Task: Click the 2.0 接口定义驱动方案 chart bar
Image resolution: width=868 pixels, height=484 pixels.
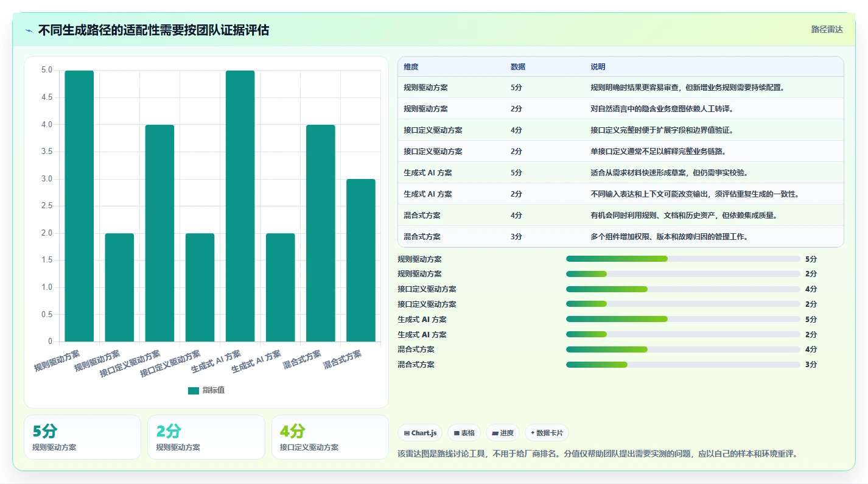Action: tap(200, 287)
